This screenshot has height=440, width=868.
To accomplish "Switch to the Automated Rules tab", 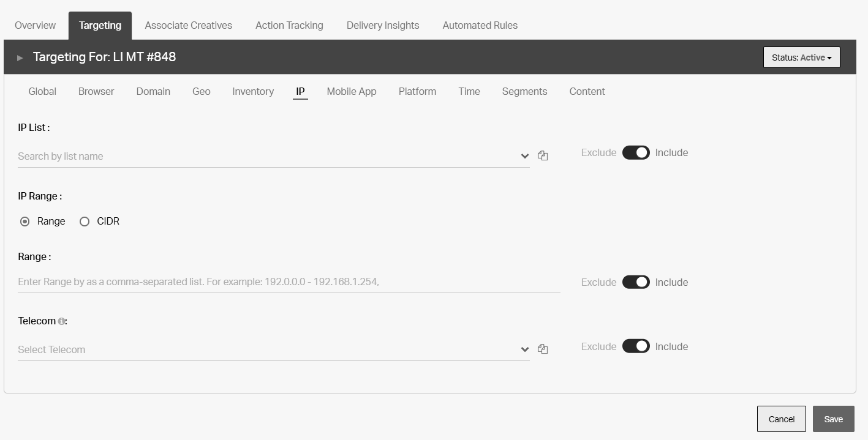I will 480,25.
